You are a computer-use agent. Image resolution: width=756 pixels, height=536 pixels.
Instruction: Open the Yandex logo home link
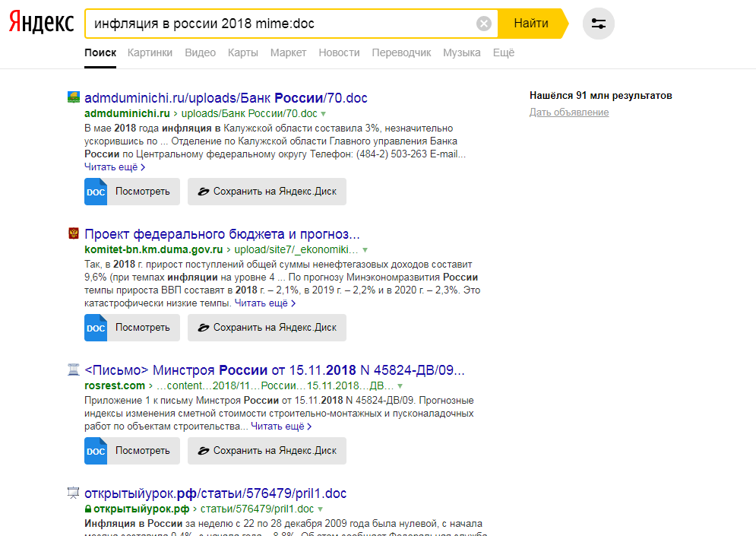(x=42, y=23)
